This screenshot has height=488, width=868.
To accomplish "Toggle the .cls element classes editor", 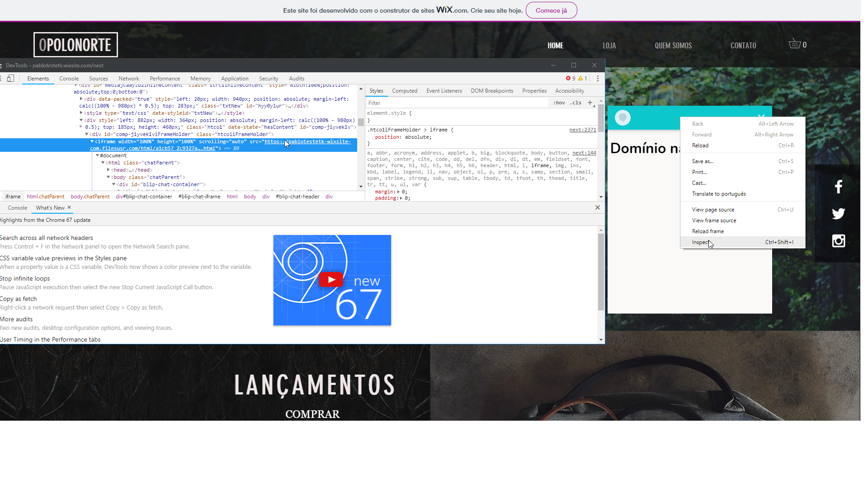I will (576, 103).
